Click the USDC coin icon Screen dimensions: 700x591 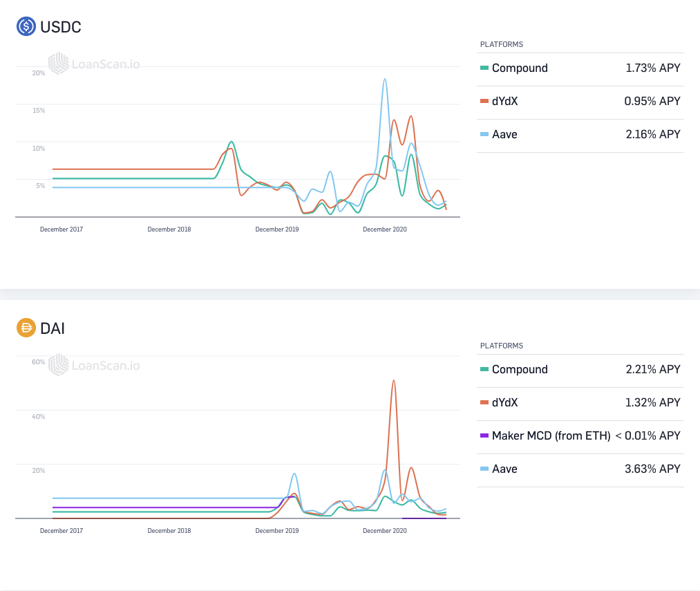coord(26,26)
